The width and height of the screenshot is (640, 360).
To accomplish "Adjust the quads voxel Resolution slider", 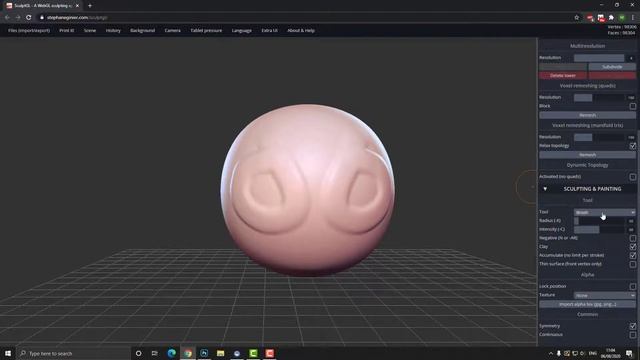I will (x=599, y=98).
